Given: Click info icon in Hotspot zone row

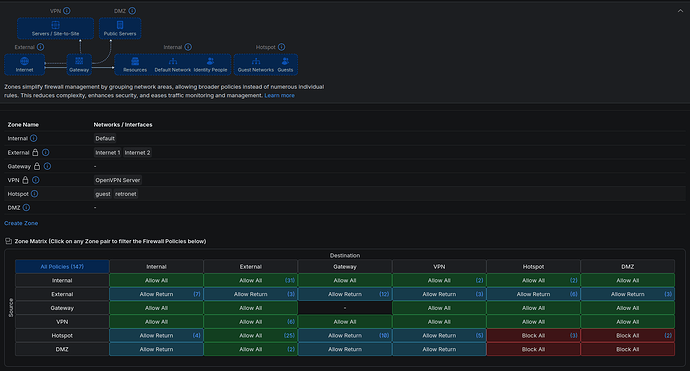Looking at the screenshot, I should (34, 194).
